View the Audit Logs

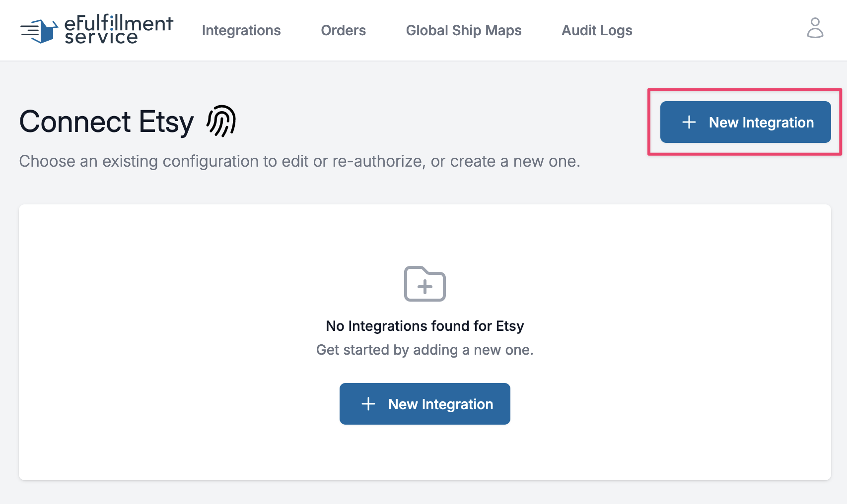(x=597, y=30)
